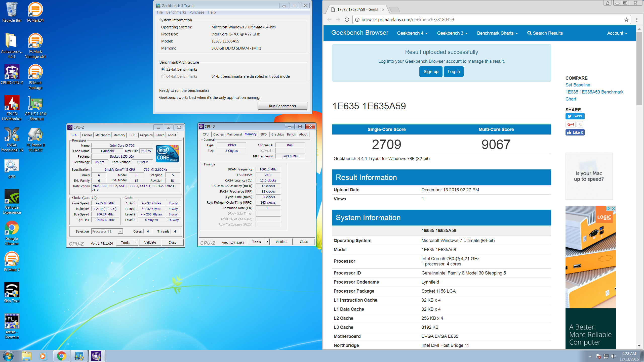Open the Recycle Bin desktop icon
The image size is (644, 362).
(12, 12)
